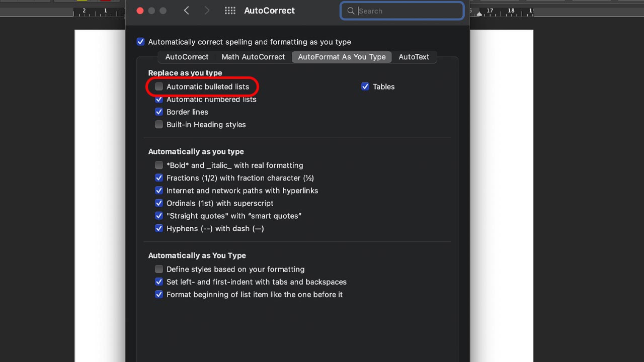Enable Automatic bulleted lists checkbox

(x=159, y=86)
